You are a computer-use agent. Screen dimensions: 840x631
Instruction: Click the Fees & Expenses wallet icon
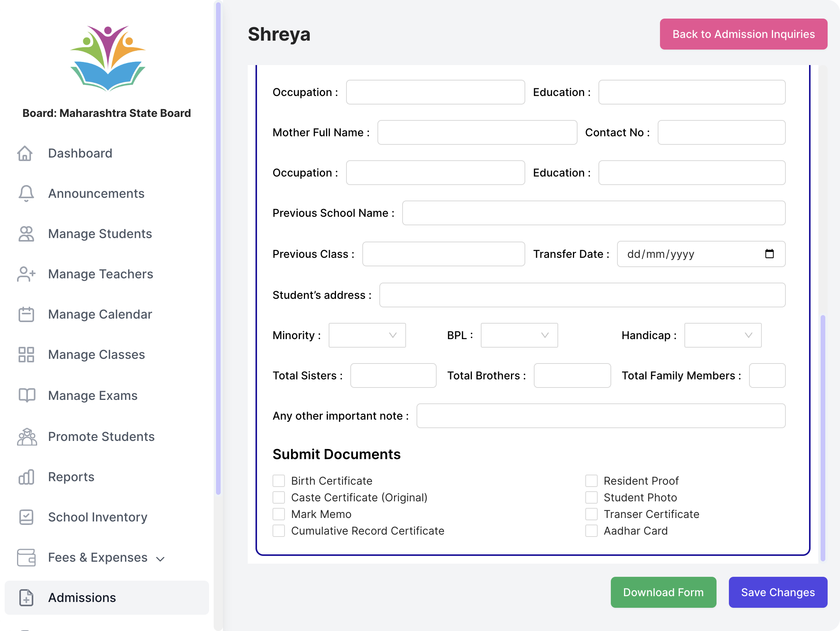click(26, 557)
